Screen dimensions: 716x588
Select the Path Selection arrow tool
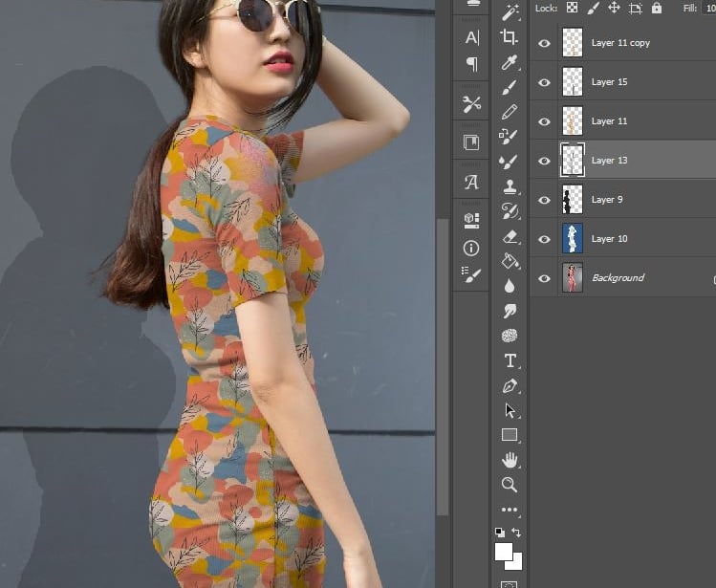point(510,410)
